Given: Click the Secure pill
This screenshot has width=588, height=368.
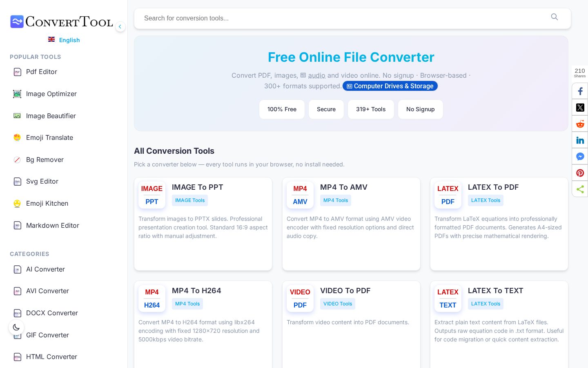Looking at the screenshot, I should tap(326, 109).
